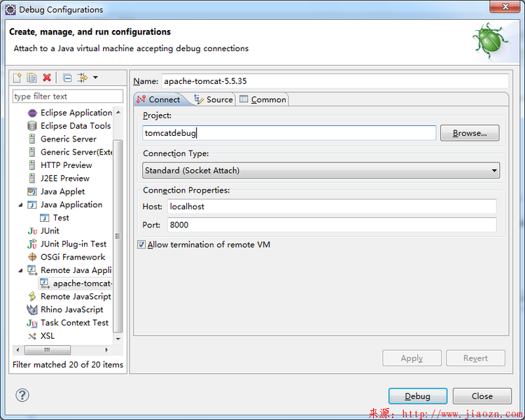Select the Rhino JavaScript entry
This screenshot has width=525, height=420.
(71, 310)
